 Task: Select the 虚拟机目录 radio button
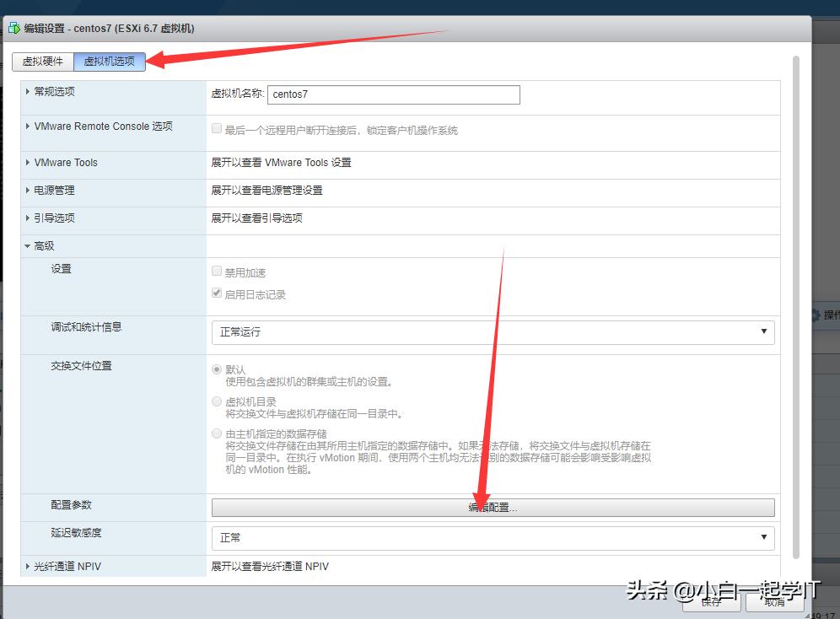pos(218,401)
